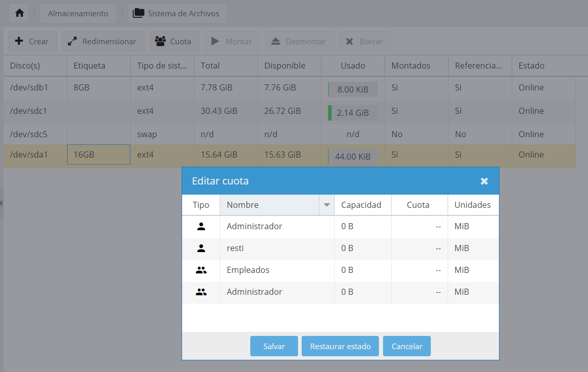Click the resize arrows icon on Redimensionar
This screenshot has height=372, width=588.
click(x=72, y=41)
